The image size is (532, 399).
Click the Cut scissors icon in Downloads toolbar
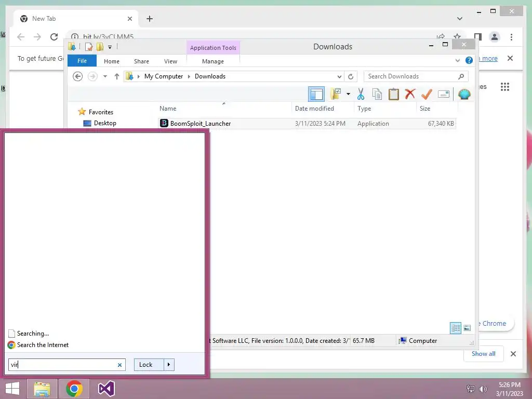pos(361,94)
